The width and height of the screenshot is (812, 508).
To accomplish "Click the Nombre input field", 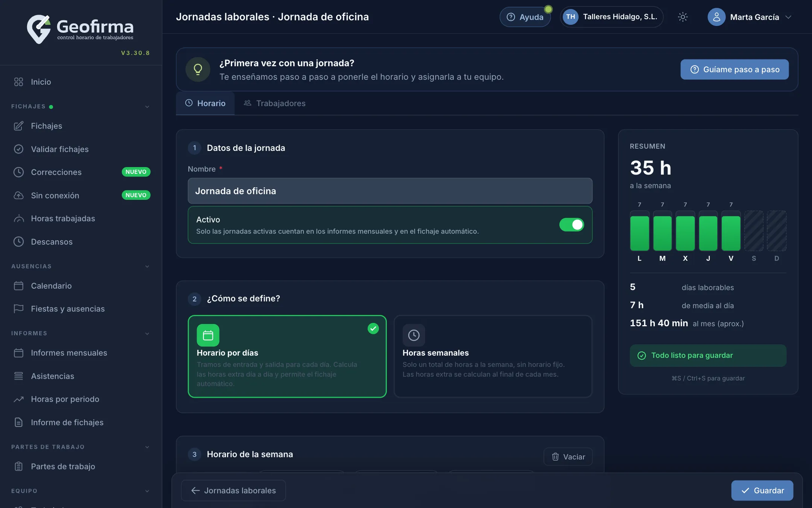I will point(390,191).
